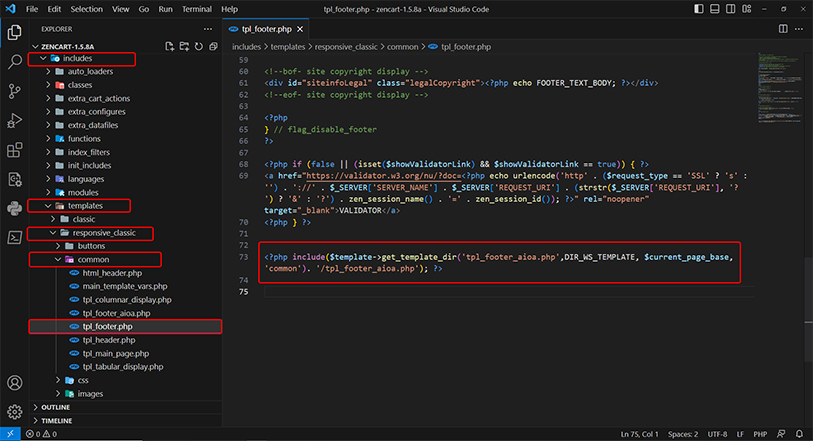Viewport: 813px width, 441px height.
Task: Open the Selection menu
Action: click(87, 9)
